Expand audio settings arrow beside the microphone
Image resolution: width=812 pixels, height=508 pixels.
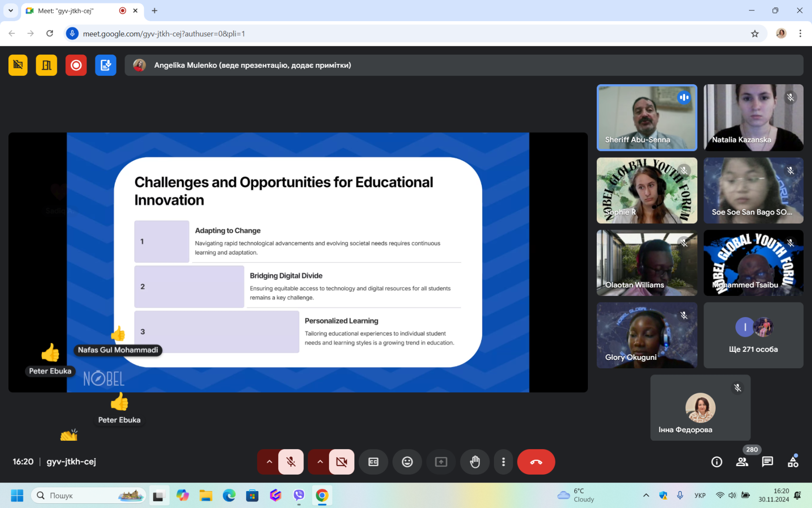[x=269, y=462]
